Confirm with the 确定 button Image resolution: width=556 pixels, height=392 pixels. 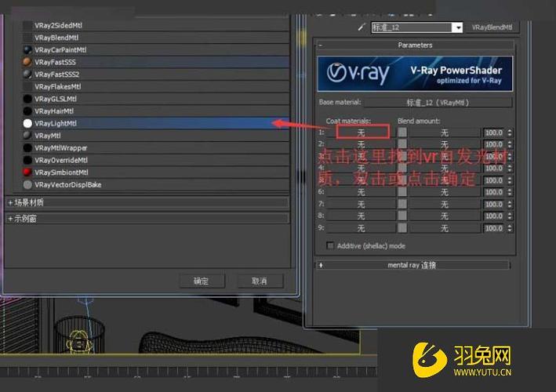point(202,281)
